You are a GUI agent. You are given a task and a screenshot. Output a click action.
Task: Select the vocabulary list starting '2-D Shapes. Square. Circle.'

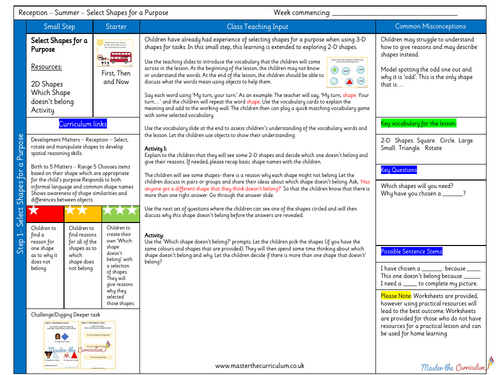click(427, 144)
